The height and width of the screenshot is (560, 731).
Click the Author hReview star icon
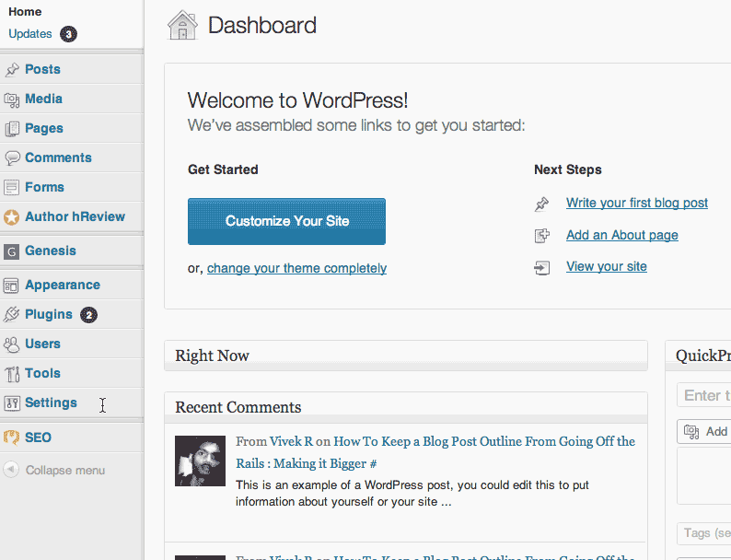[x=12, y=217]
